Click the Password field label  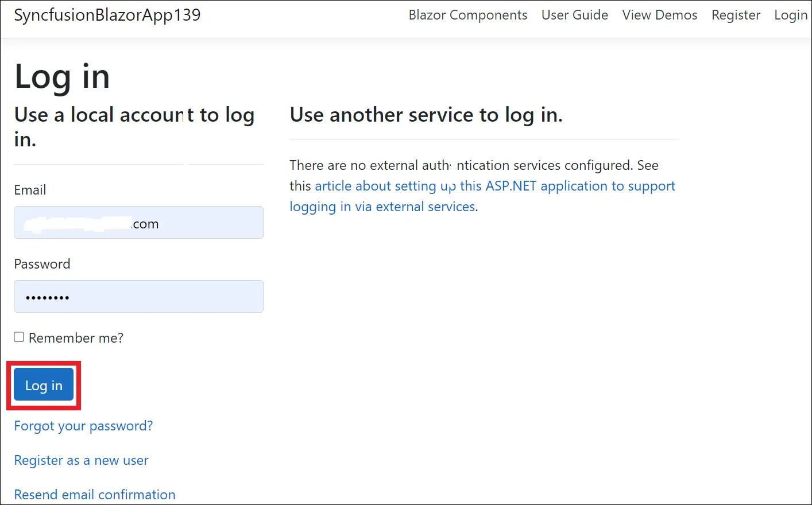point(42,263)
